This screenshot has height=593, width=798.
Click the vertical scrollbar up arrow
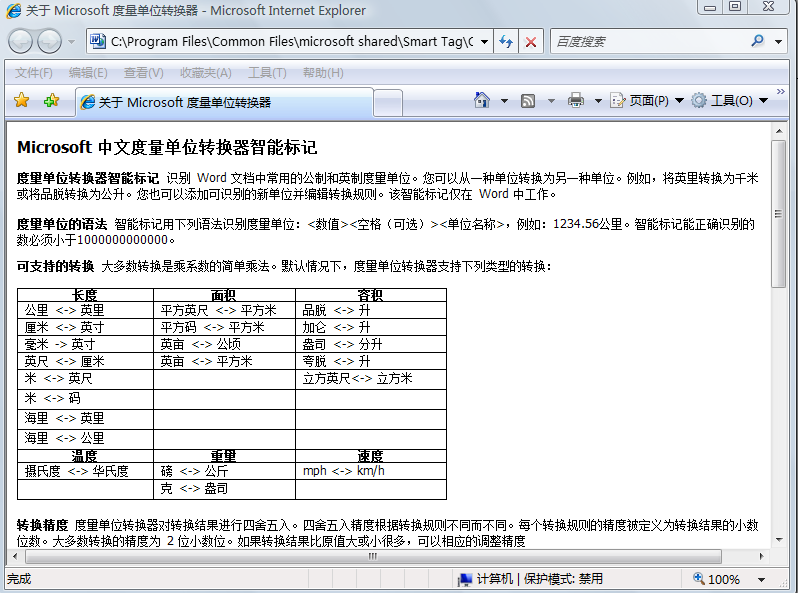[779, 131]
